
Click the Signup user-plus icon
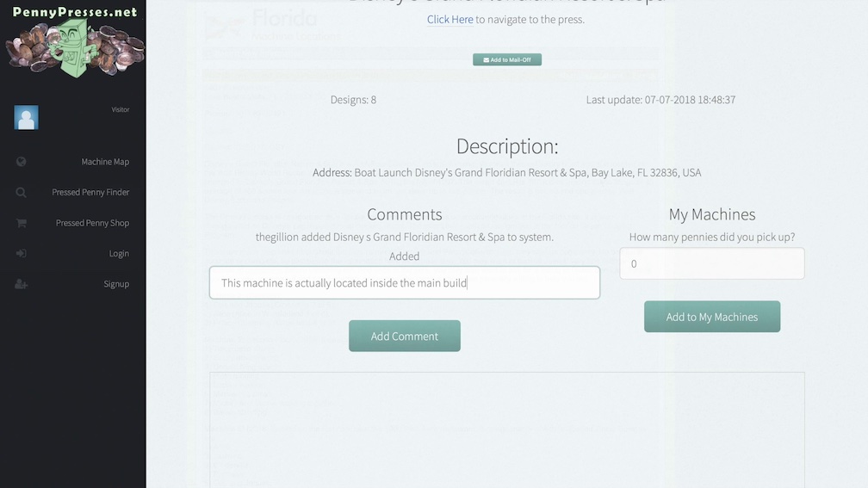coord(21,284)
